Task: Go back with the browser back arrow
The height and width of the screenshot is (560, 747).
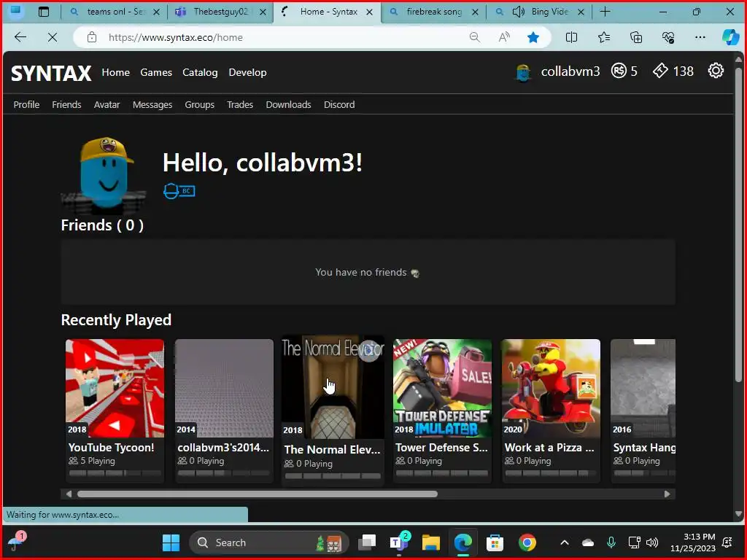Action: [x=20, y=37]
